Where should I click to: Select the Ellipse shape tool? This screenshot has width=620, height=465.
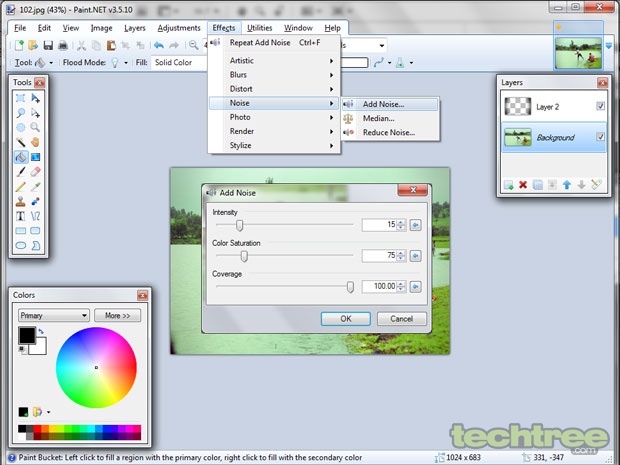point(21,246)
